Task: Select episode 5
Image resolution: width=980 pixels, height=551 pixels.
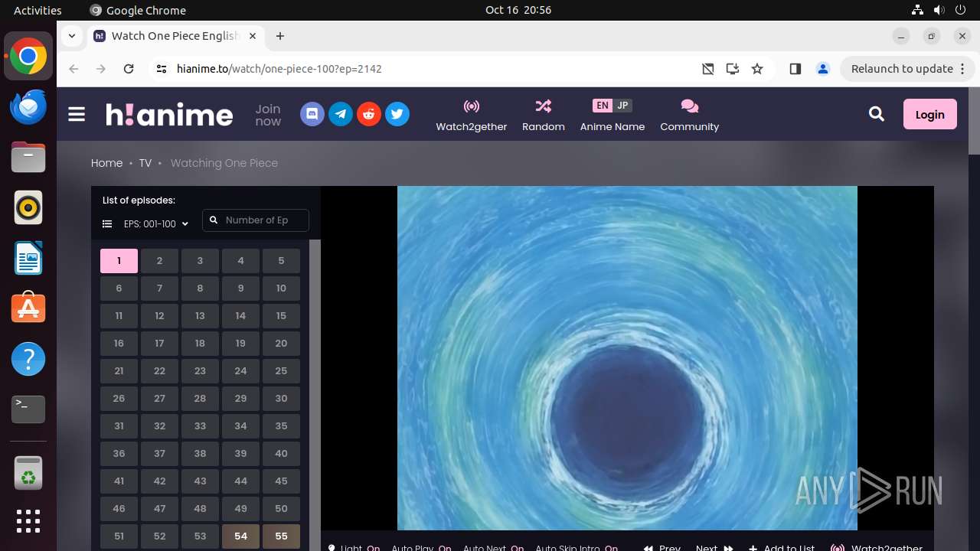Action: pyautogui.click(x=281, y=261)
